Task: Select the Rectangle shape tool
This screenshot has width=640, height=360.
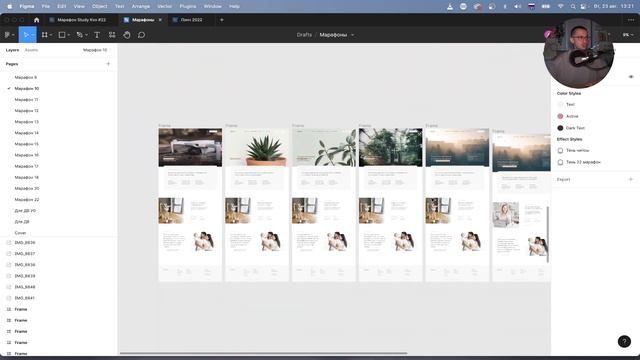Action: click(62, 35)
